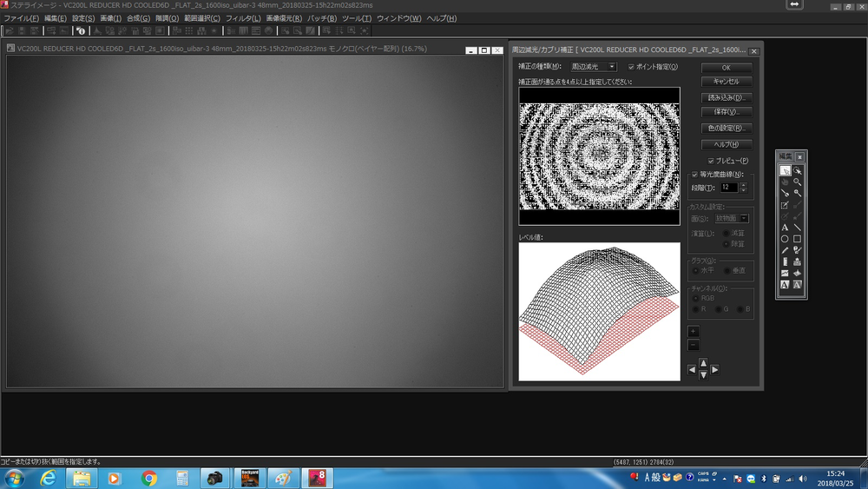Viewport: 868px width, 489px height.
Task: Select the text tool in the edit palette
Action: tap(785, 228)
